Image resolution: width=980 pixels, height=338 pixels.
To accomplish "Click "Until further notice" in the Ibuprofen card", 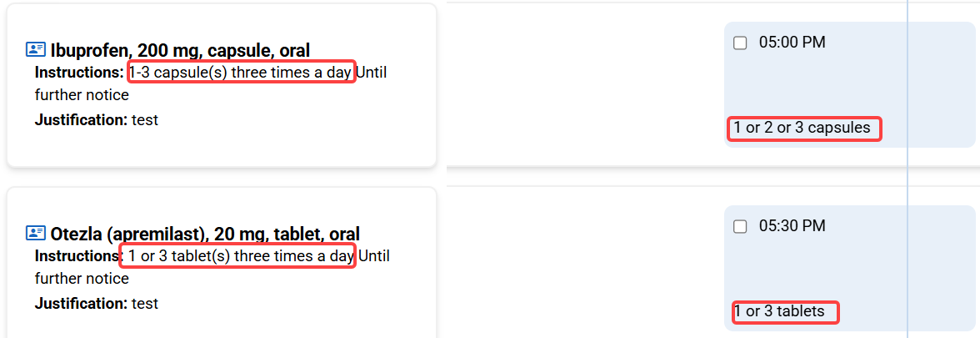I will (x=82, y=95).
